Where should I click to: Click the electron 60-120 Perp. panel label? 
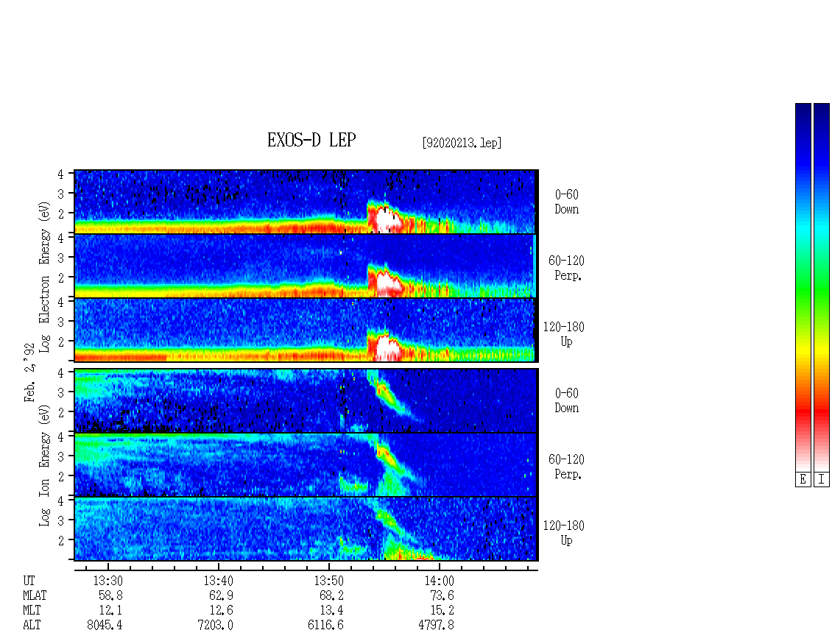(x=566, y=268)
